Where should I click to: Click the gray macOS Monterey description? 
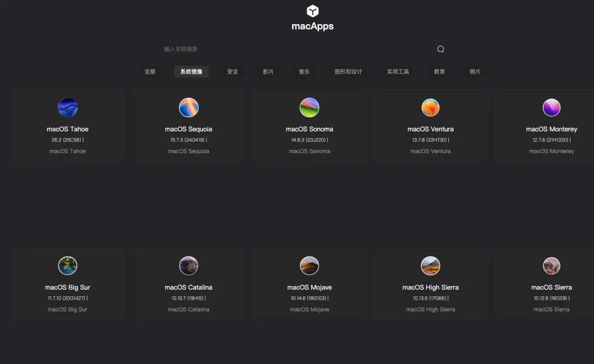pos(552,151)
